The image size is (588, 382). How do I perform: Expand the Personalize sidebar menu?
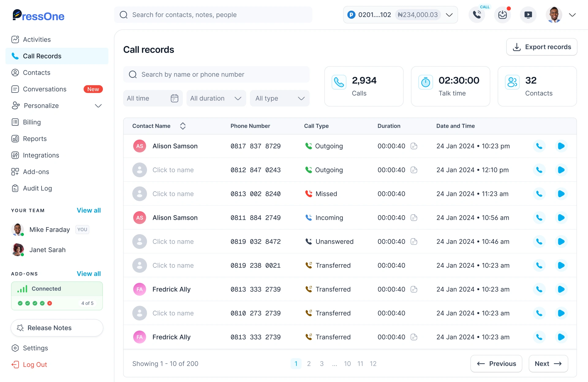(98, 106)
